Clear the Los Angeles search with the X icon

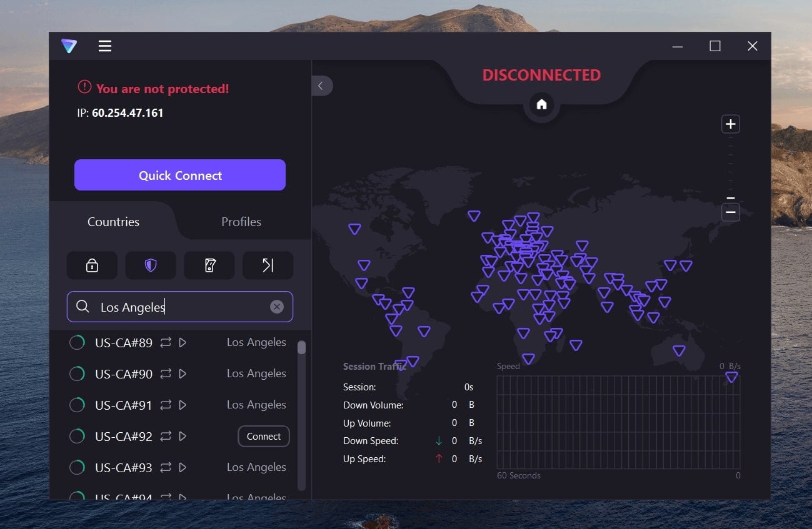(x=277, y=306)
